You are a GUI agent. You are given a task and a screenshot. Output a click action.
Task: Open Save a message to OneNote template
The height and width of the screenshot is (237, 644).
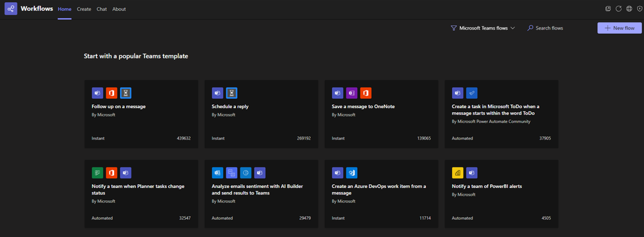point(381,114)
